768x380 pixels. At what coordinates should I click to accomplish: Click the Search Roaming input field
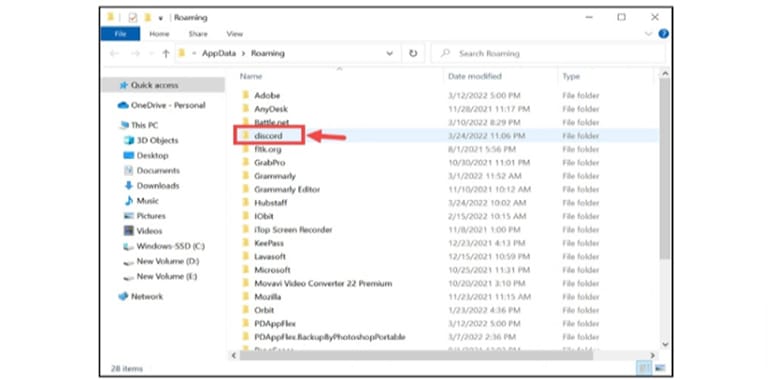[548, 53]
